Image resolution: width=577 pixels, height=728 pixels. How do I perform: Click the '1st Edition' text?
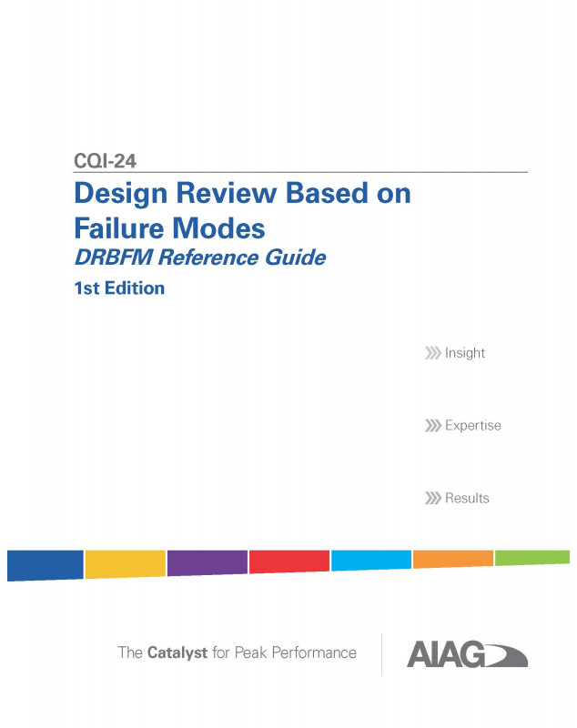(119, 288)
